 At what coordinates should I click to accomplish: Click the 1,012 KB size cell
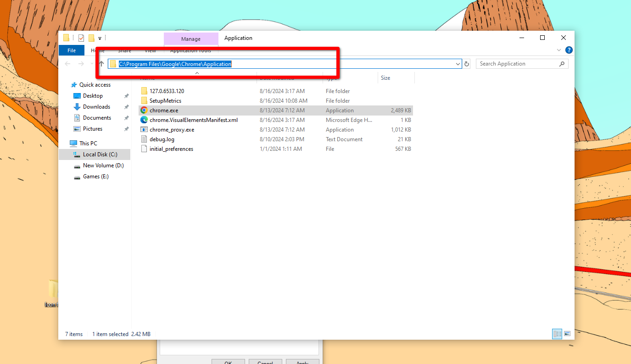pyautogui.click(x=401, y=130)
